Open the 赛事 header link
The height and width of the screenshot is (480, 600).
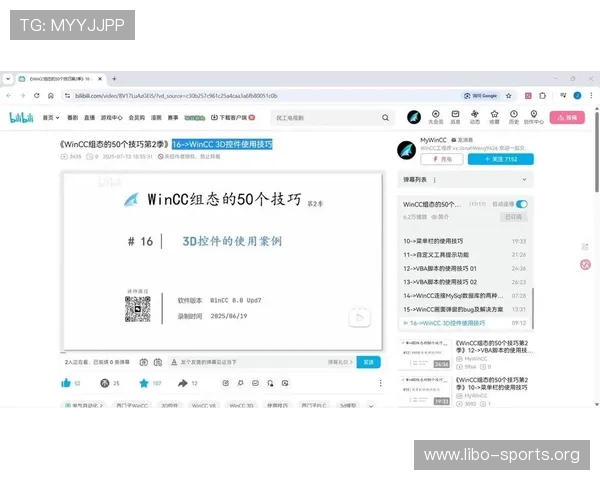(x=173, y=118)
